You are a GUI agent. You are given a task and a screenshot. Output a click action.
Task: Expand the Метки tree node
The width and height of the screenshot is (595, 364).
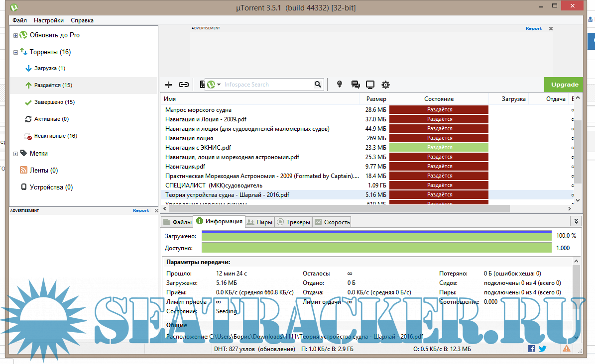(16, 154)
